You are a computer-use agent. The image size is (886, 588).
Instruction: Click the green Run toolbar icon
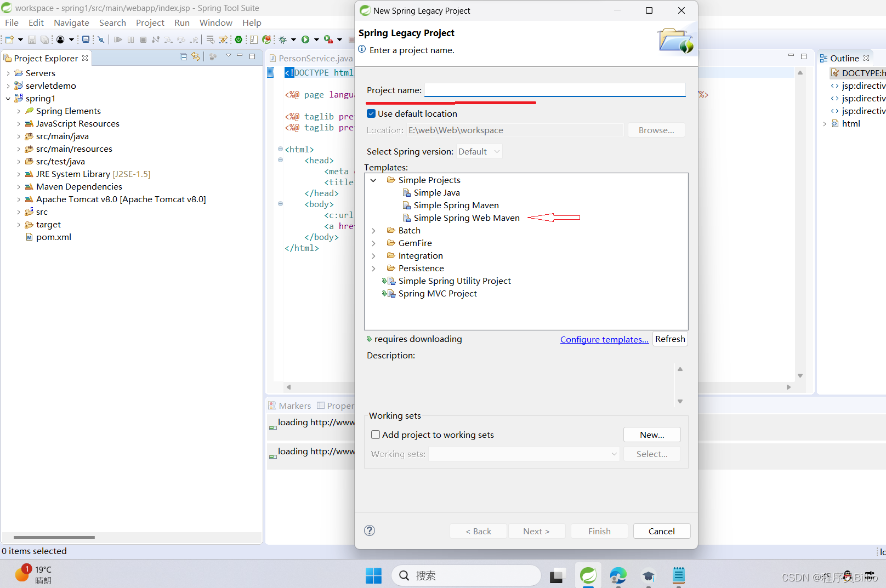pos(305,39)
